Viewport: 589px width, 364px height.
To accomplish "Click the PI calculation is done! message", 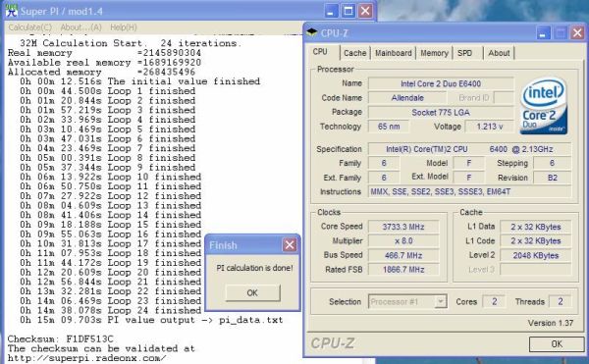I will (254, 268).
